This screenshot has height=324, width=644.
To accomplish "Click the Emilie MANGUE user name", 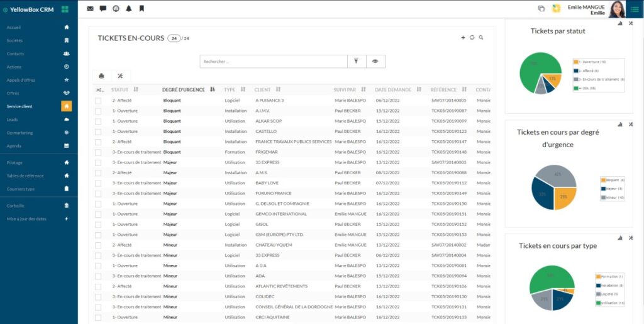I will click(586, 7).
